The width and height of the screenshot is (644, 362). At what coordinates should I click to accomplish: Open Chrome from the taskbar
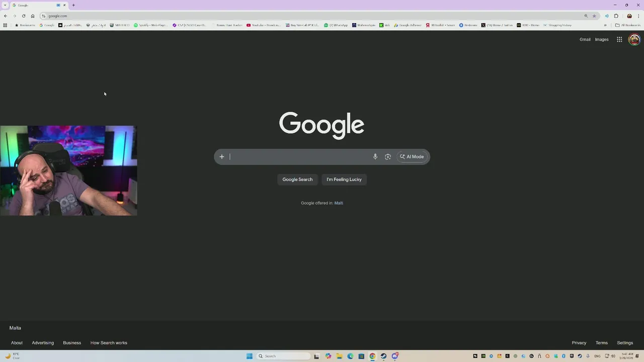coord(372,356)
